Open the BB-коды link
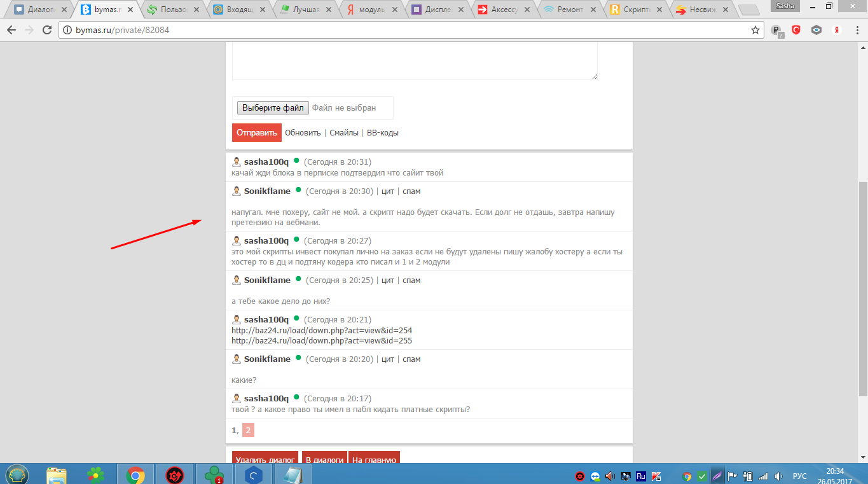This screenshot has width=868, height=484. click(383, 133)
